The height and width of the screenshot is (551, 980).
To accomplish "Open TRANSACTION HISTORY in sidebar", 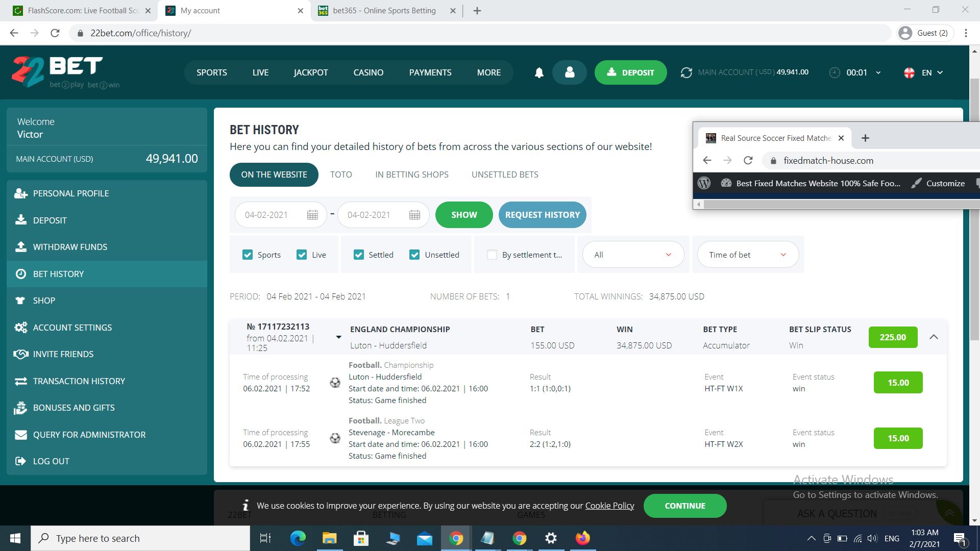I will click(107, 381).
